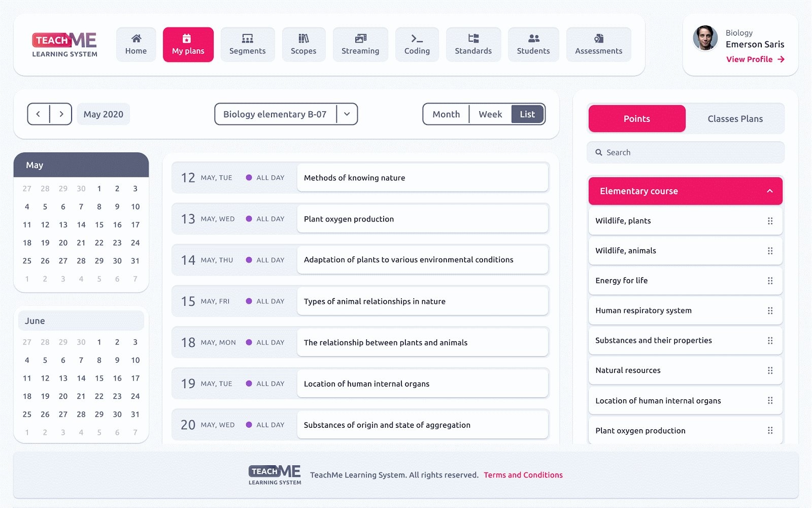Click drag handle for Wildlife, plants
812x508 pixels.
click(770, 221)
